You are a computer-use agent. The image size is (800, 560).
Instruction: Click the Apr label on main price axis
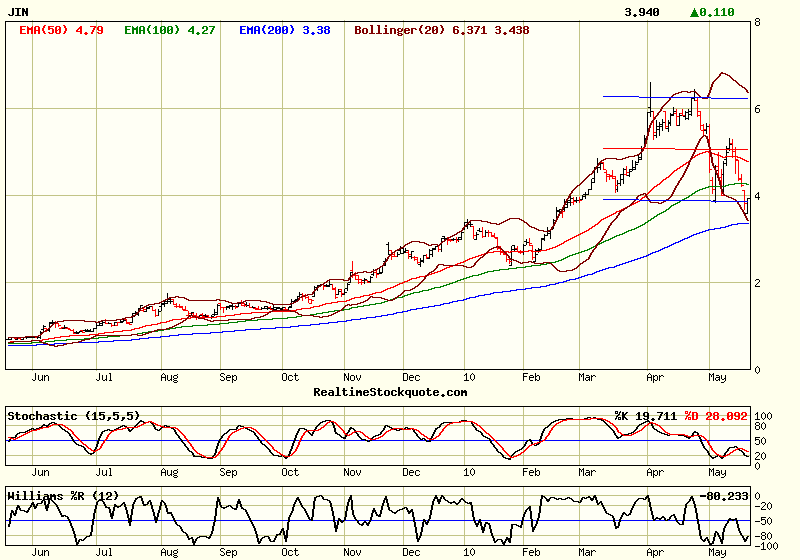pyautogui.click(x=656, y=378)
